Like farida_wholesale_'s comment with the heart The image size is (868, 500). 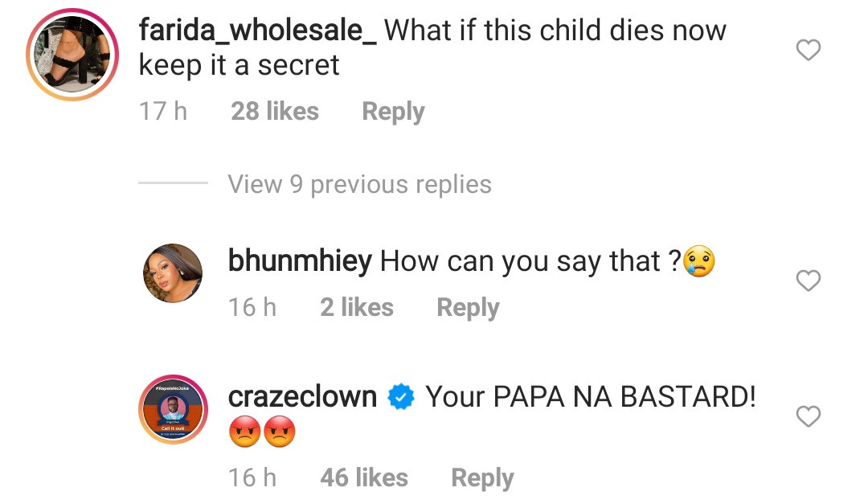pyautogui.click(x=808, y=51)
